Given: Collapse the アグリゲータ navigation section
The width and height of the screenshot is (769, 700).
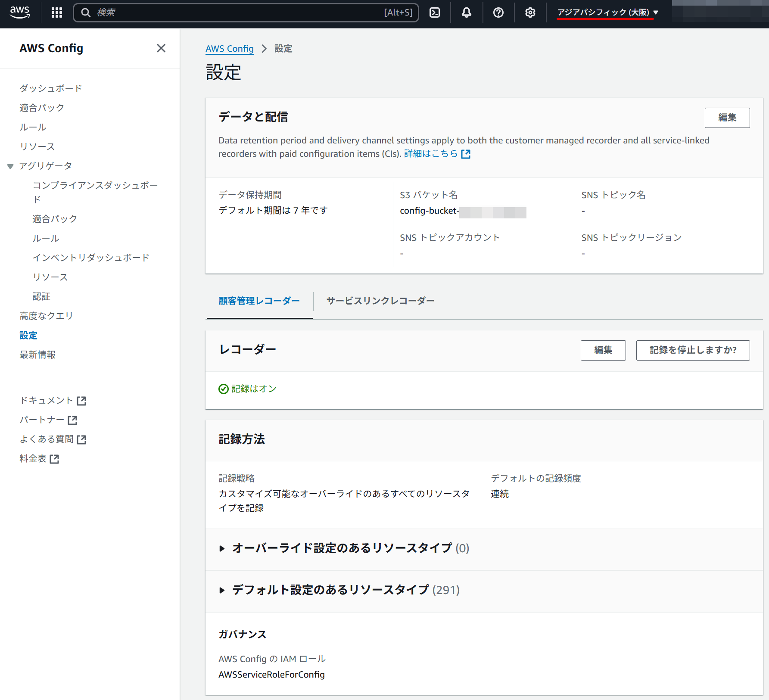Looking at the screenshot, I should coord(10,166).
